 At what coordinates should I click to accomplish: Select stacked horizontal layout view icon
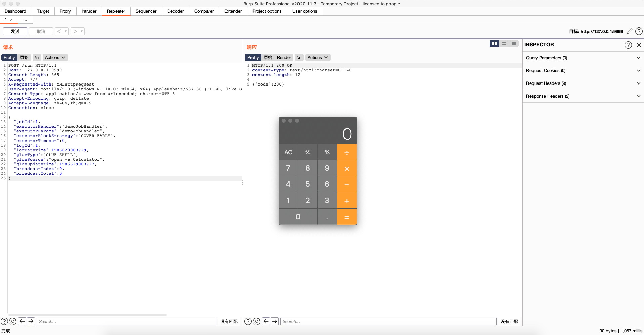point(504,43)
